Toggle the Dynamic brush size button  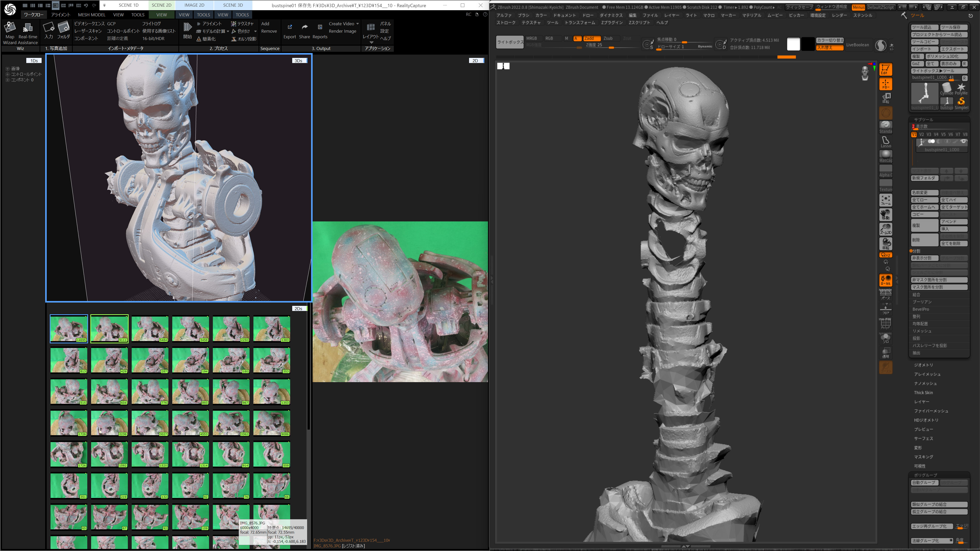[705, 46]
